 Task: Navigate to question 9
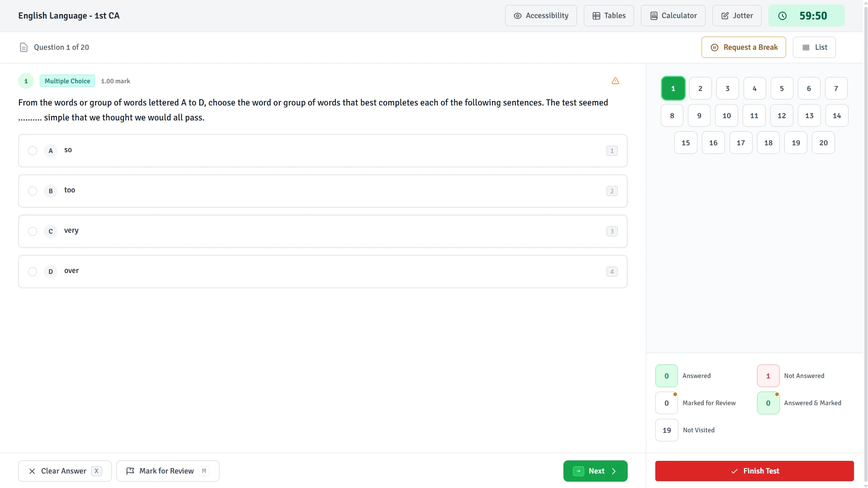[x=699, y=116]
